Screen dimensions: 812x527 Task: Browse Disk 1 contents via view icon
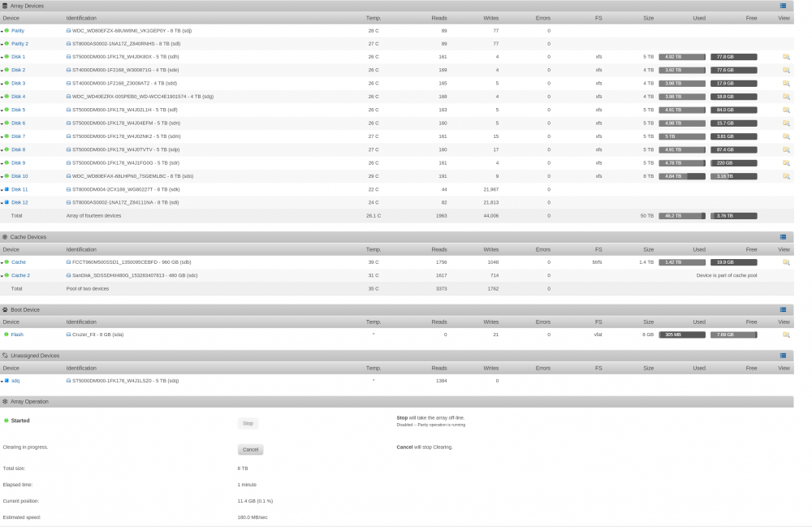click(786, 57)
